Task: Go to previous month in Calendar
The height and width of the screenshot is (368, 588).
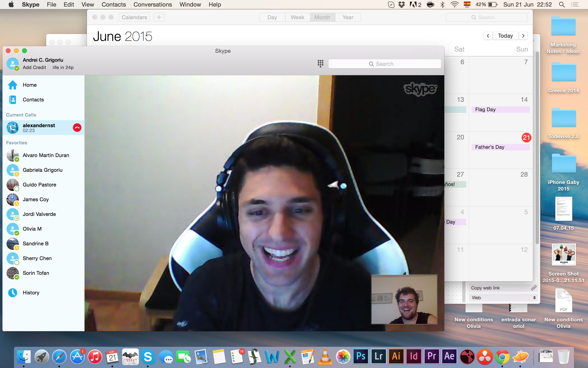Action: pos(488,36)
